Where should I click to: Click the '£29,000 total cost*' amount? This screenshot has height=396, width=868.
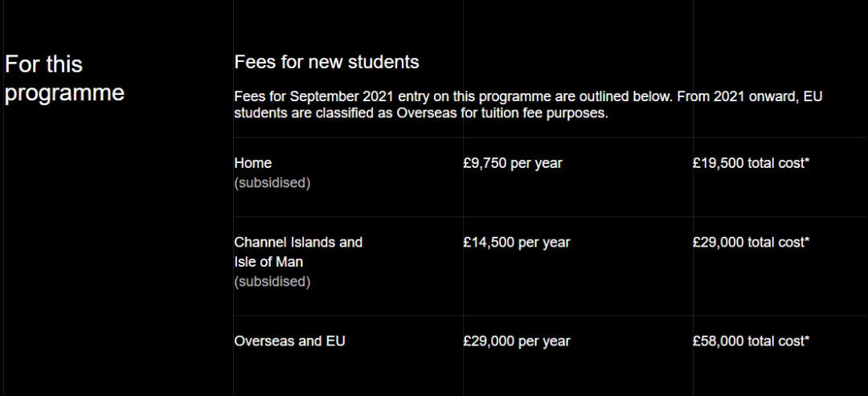(750, 242)
